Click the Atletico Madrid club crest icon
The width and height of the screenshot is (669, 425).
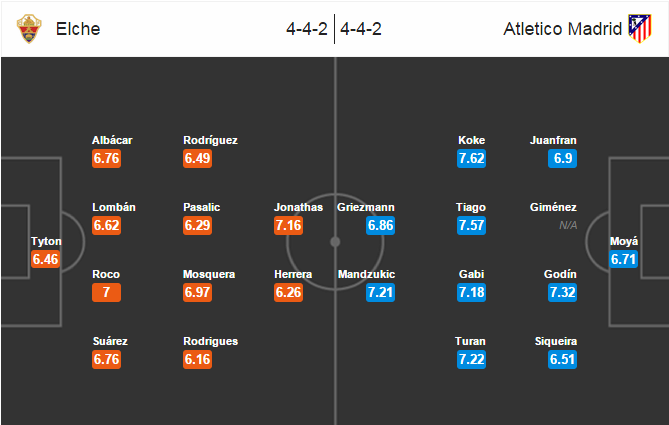[640, 29]
